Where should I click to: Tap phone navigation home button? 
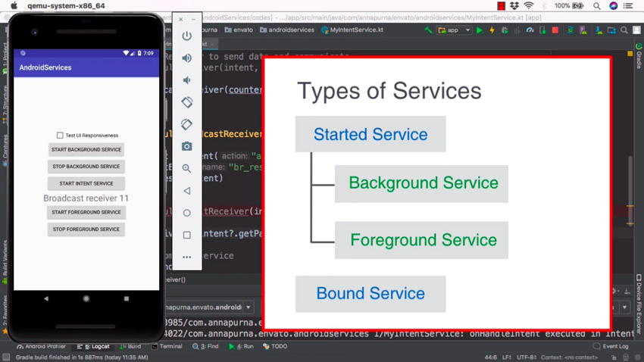[86, 299]
